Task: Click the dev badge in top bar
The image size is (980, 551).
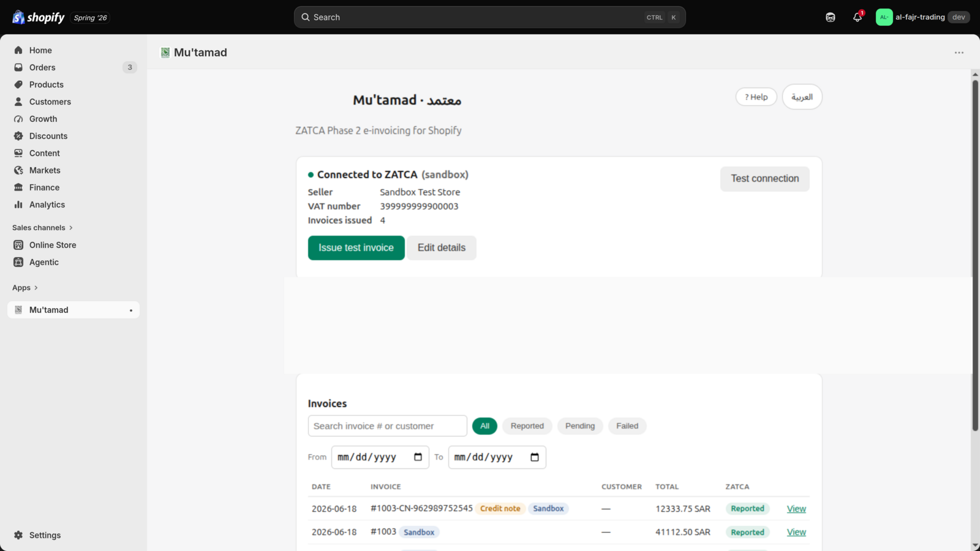Action: [959, 17]
